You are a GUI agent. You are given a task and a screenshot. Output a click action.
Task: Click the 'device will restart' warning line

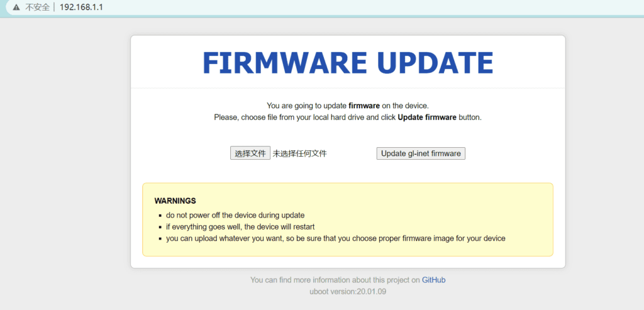click(240, 226)
